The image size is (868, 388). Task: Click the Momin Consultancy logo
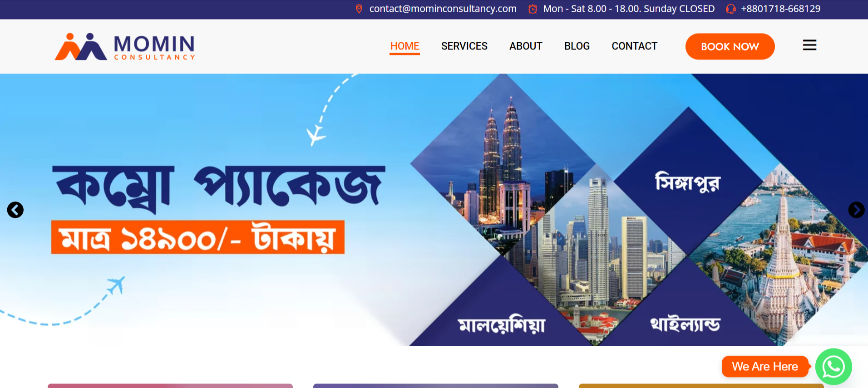[125, 46]
